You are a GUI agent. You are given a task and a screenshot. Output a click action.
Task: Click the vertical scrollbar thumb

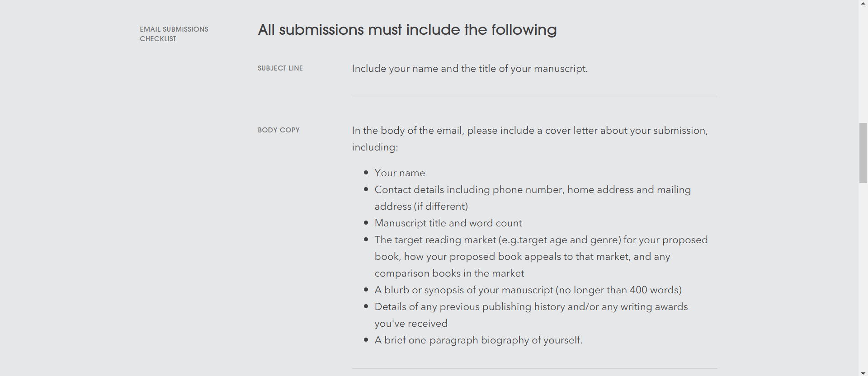(x=863, y=153)
